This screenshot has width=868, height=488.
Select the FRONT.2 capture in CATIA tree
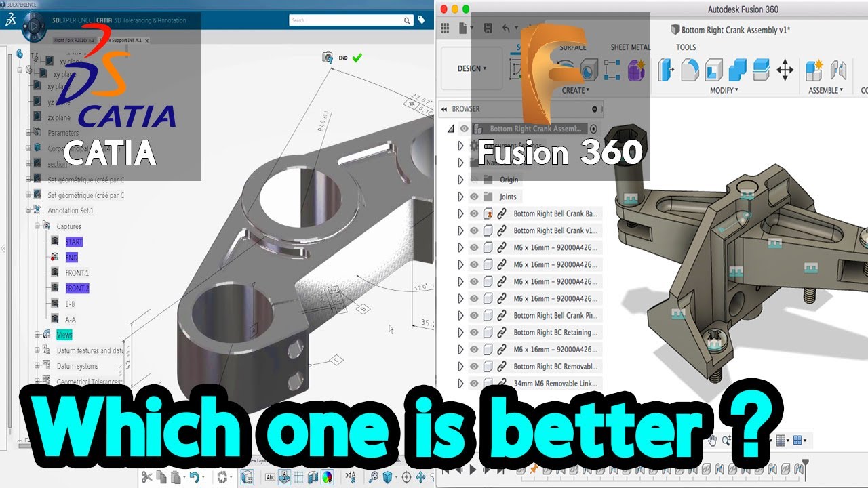[x=77, y=288]
